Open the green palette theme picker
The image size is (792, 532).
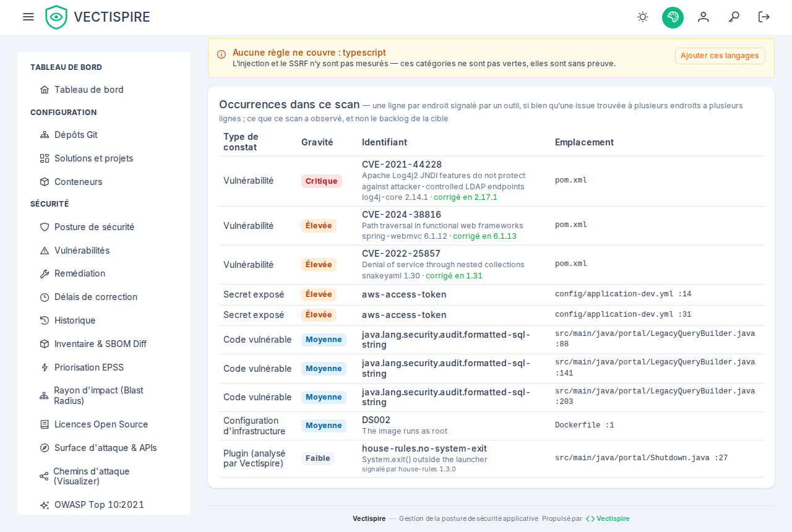tap(673, 17)
